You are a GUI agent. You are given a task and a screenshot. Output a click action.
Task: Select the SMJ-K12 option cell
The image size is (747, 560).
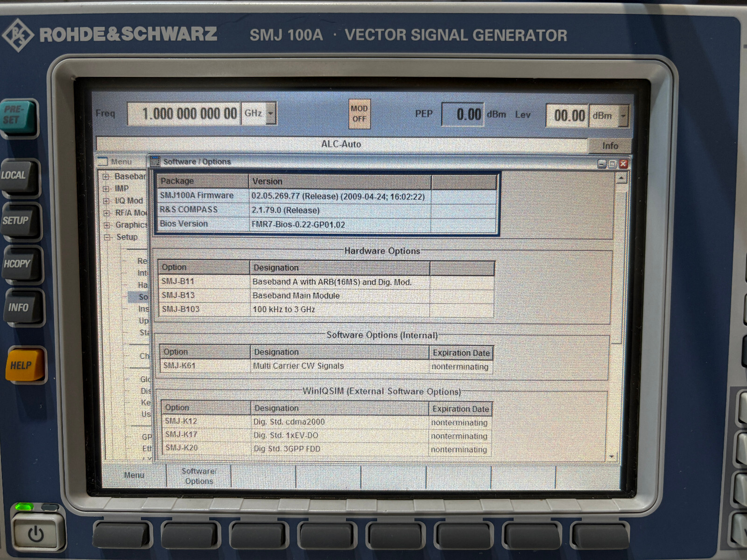click(207, 421)
